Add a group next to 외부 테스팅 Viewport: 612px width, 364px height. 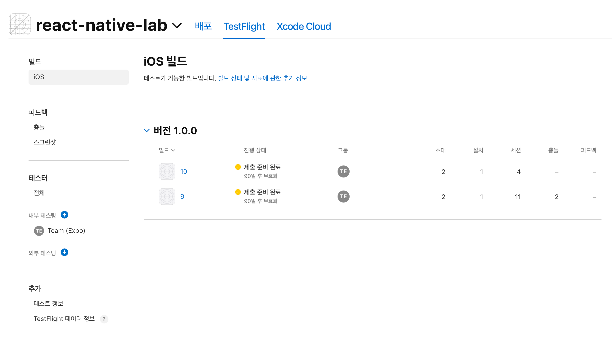pos(65,252)
